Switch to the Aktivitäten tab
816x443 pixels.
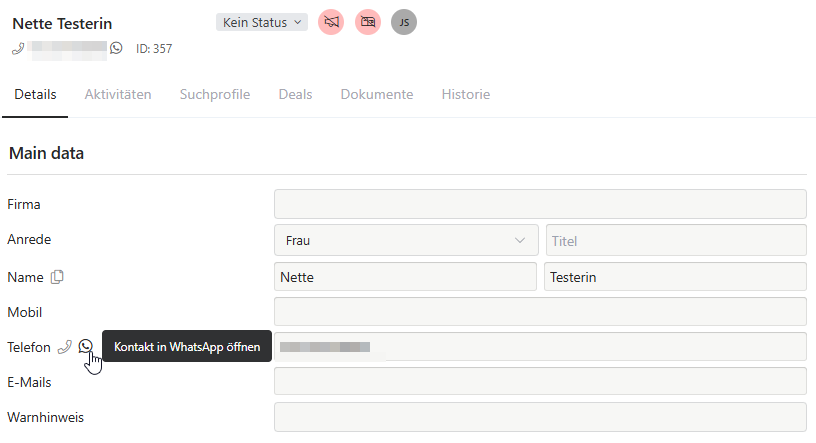(x=118, y=95)
